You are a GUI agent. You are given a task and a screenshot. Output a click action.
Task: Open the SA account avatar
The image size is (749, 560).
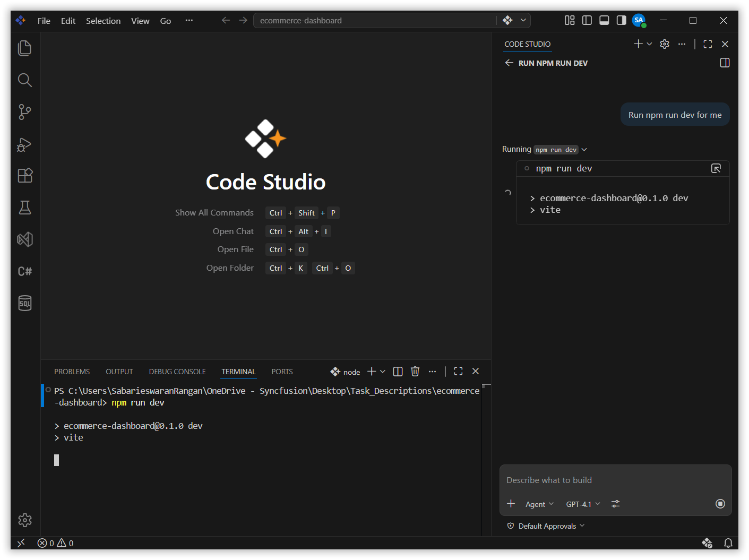639,21
